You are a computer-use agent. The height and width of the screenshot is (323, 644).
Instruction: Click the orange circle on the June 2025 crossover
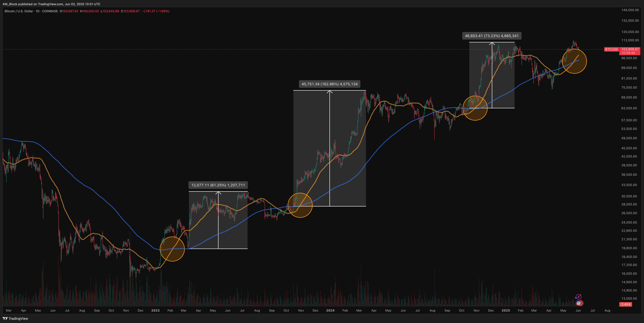[574, 61]
